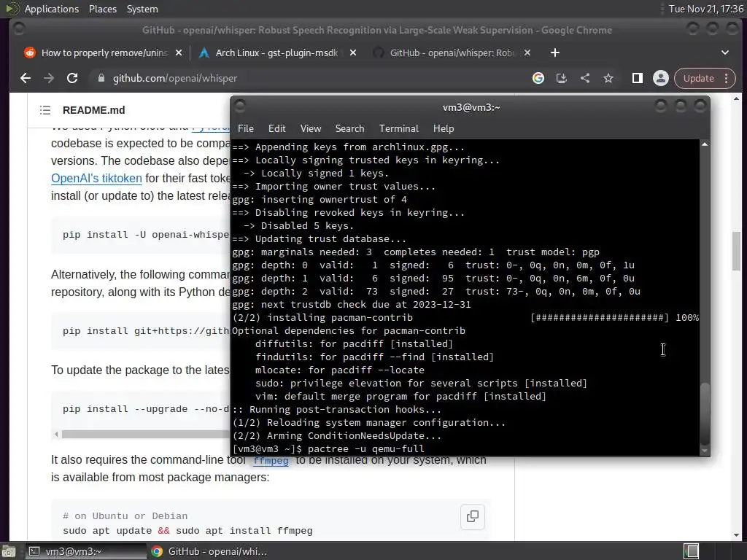
Task: Open terminal View menu
Action: [x=311, y=128]
